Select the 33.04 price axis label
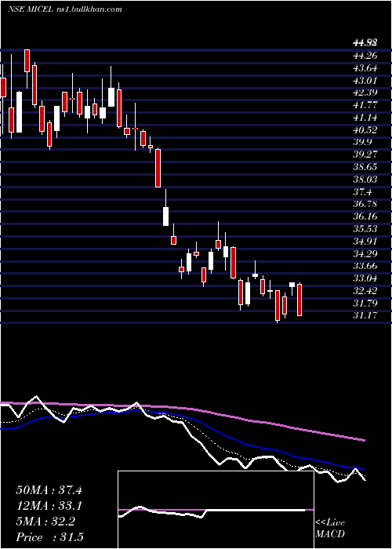 tap(365, 278)
